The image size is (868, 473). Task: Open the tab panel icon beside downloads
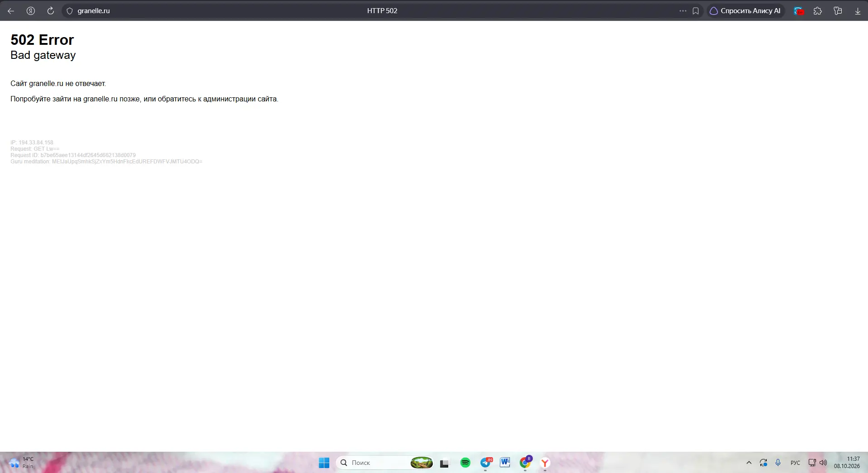(838, 11)
